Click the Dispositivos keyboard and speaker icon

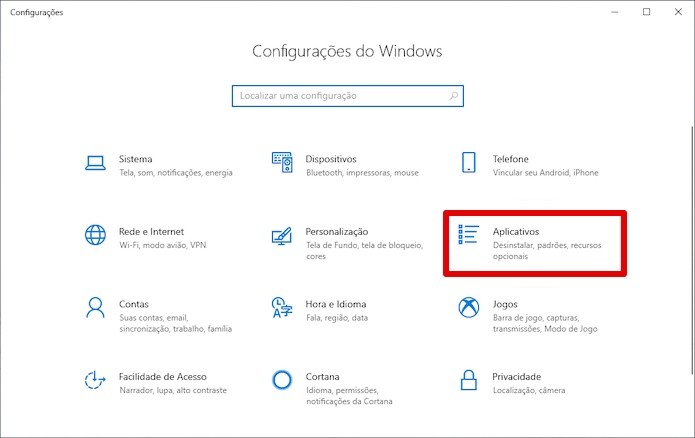[x=282, y=162]
